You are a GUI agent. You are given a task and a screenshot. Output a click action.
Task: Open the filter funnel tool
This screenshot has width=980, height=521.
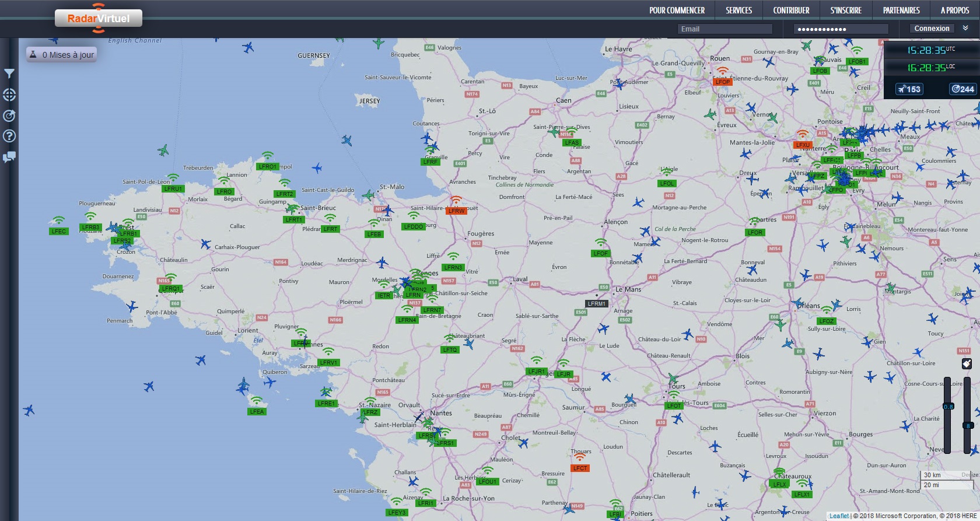coord(9,74)
